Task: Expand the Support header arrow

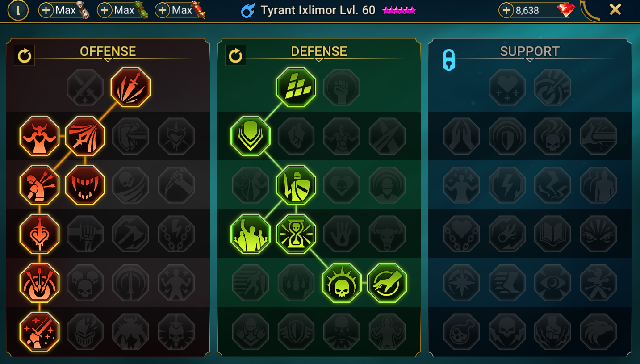Action: (x=529, y=60)
